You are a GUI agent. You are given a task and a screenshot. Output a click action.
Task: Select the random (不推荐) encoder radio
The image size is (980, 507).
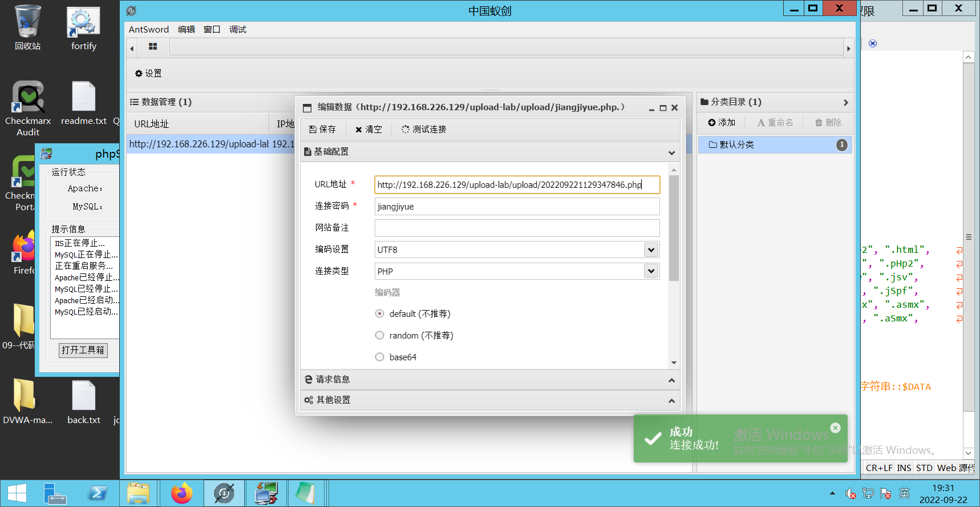(x=380, y=335)
